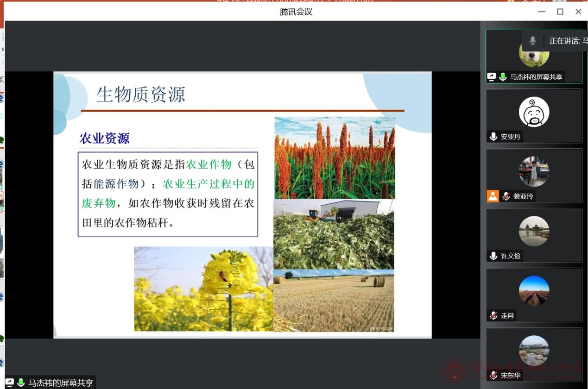Click 安亚丹's microphone icon
The image size is (588, 389).
coord(493,137)
